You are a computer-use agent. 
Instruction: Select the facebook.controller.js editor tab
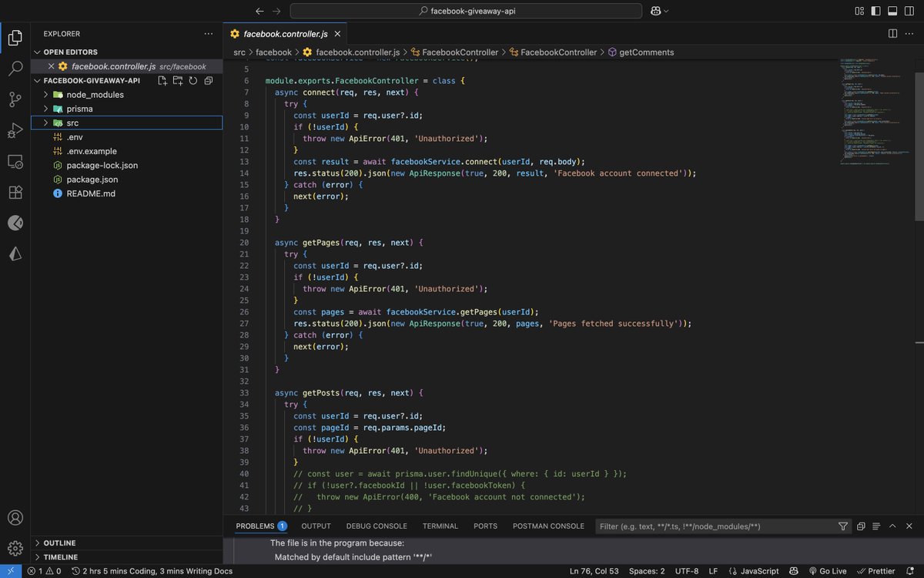[286, 34]
